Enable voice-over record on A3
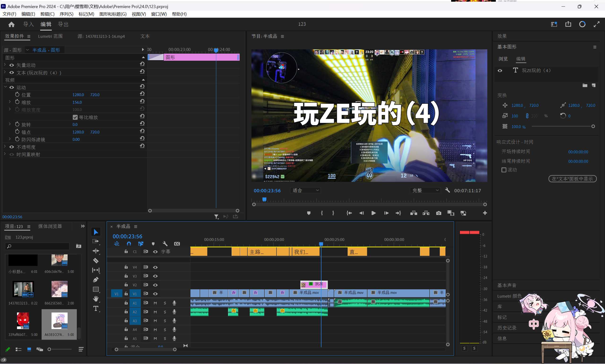The height and width of the screenshot is (364, 605). coord(174,321)
